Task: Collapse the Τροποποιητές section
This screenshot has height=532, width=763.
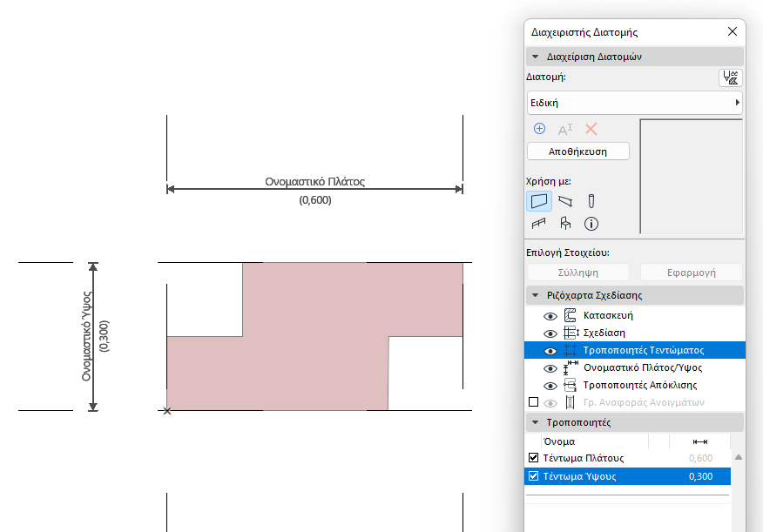Action: [x=536, y=422]
